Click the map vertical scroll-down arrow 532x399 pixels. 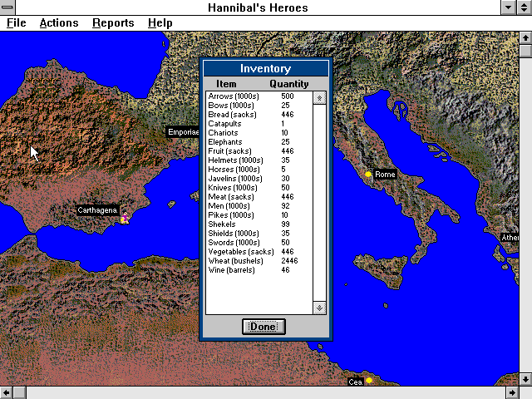(x=525, y=379)
